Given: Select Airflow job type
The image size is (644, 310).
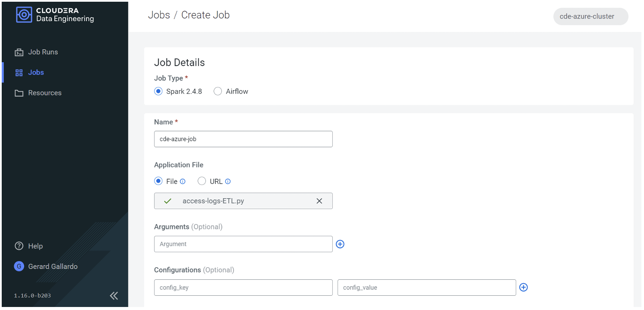Looking at the screenshot, I should [218, 91].
